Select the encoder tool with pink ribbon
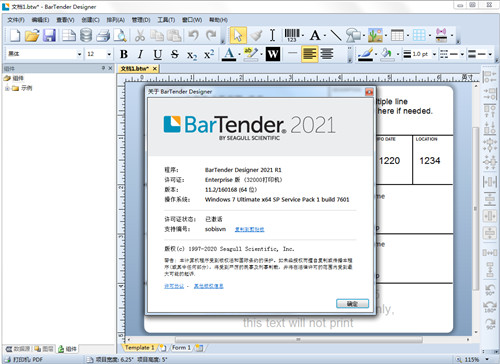The width and height of the screenshot is (500, 364). point(441,35)
